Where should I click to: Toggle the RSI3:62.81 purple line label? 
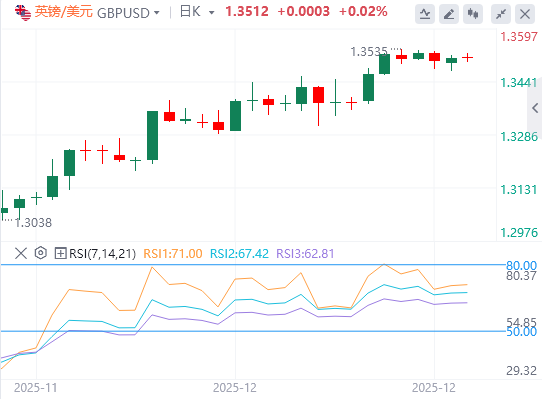pos(305,254)
